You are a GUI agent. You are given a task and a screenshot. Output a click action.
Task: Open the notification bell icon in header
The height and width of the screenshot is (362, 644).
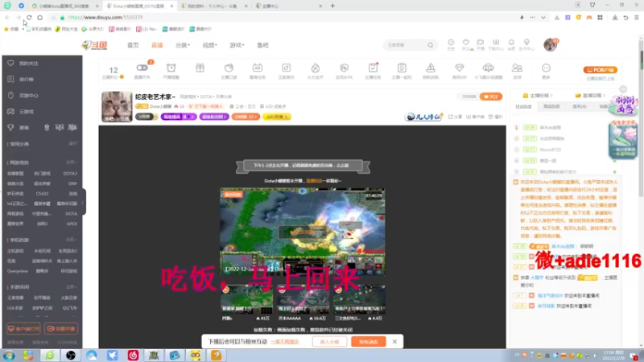pyautogui.click(x=511, y=43)
